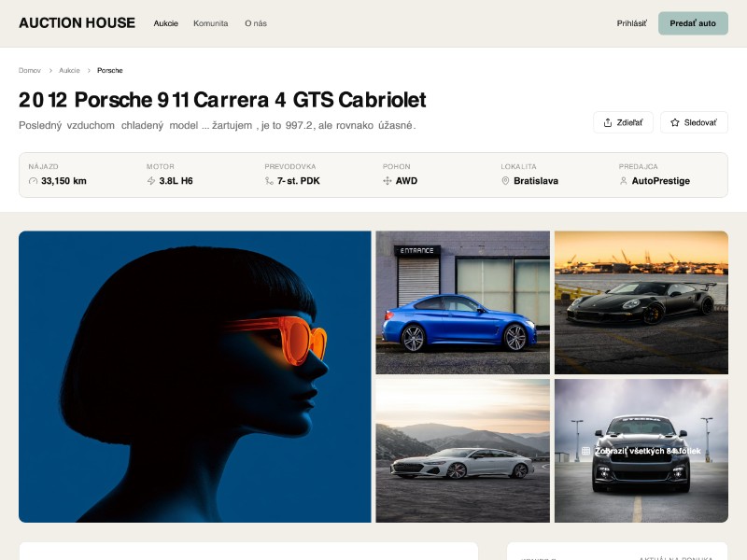Viewport: 747px width, 560px height.
Task: Open the Komunita section from the top nav
Action: (x=211, y=23)
